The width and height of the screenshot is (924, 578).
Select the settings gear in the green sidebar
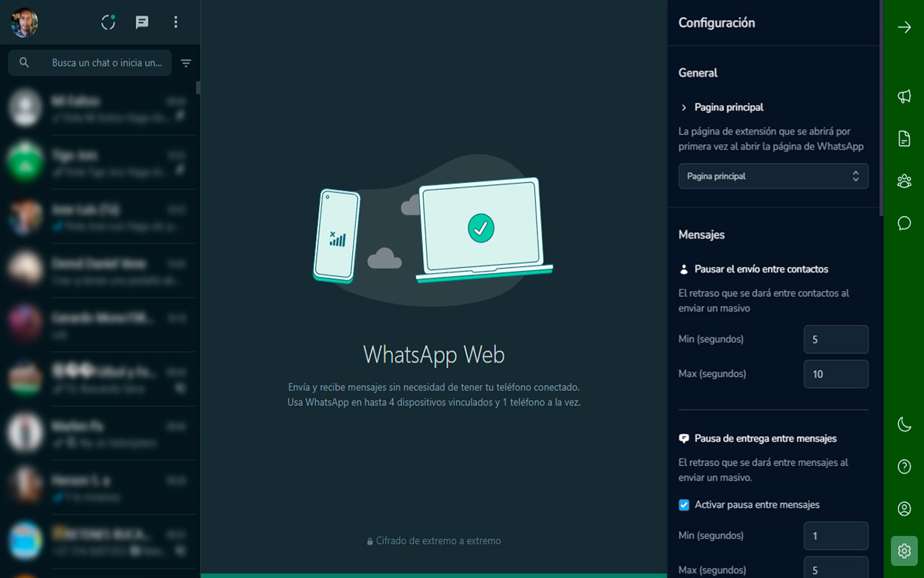point(904,551)
